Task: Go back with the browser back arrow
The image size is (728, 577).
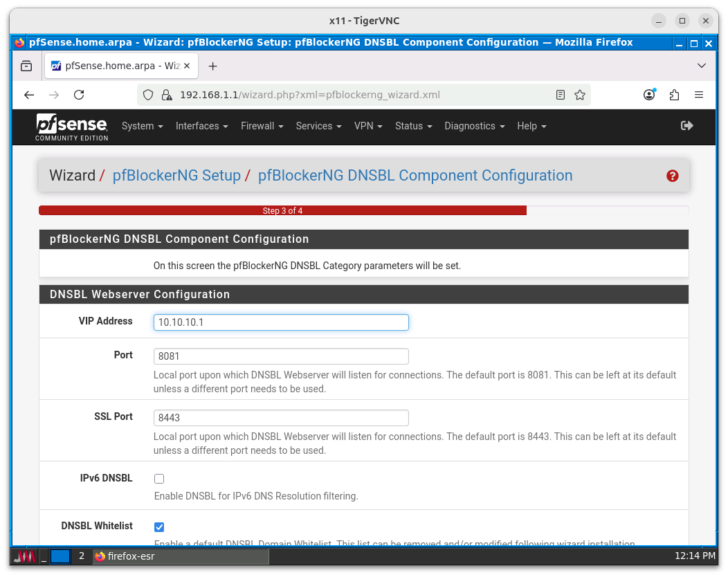Action: [29, 95]
